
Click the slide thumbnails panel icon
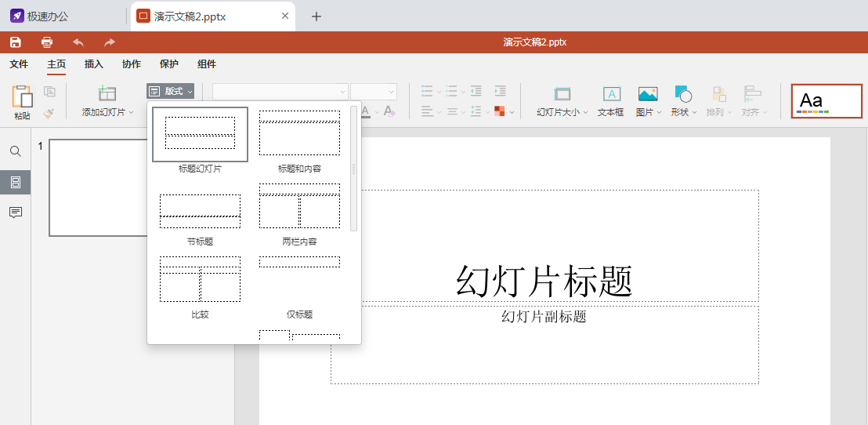coord(16,182)
